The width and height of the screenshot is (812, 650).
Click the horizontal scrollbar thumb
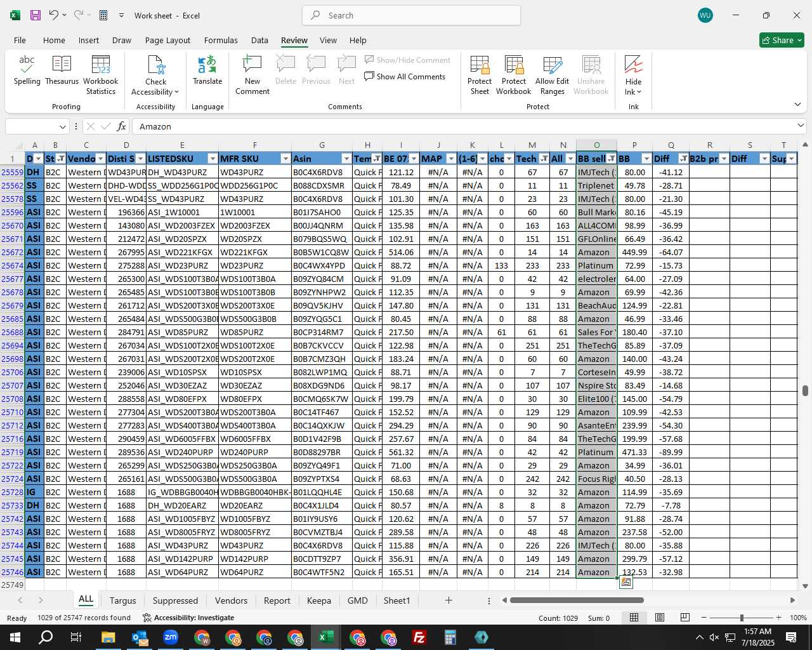click(577, 600)
